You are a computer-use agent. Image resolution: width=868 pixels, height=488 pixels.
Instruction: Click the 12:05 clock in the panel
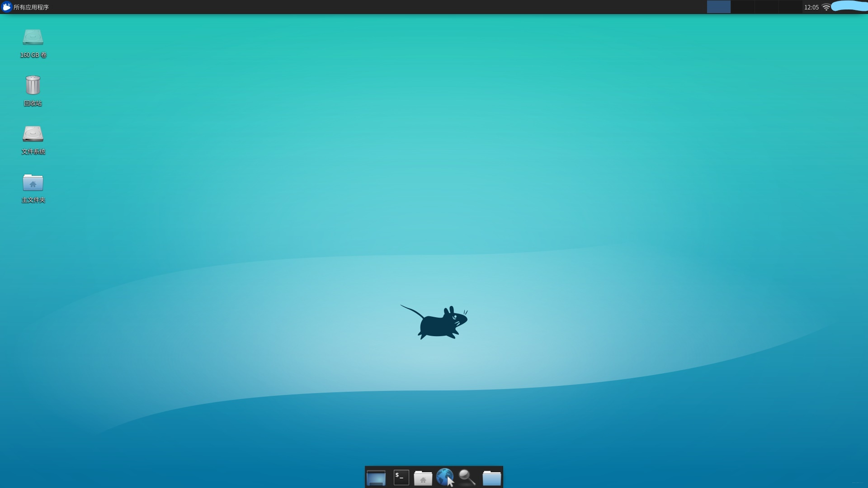(x=811, y=7)
